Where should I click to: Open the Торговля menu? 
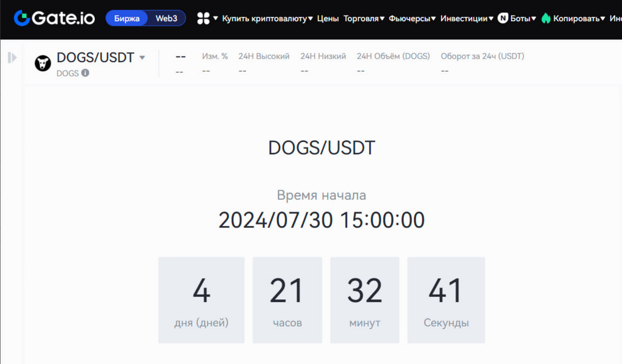click(x=363, y=18)
